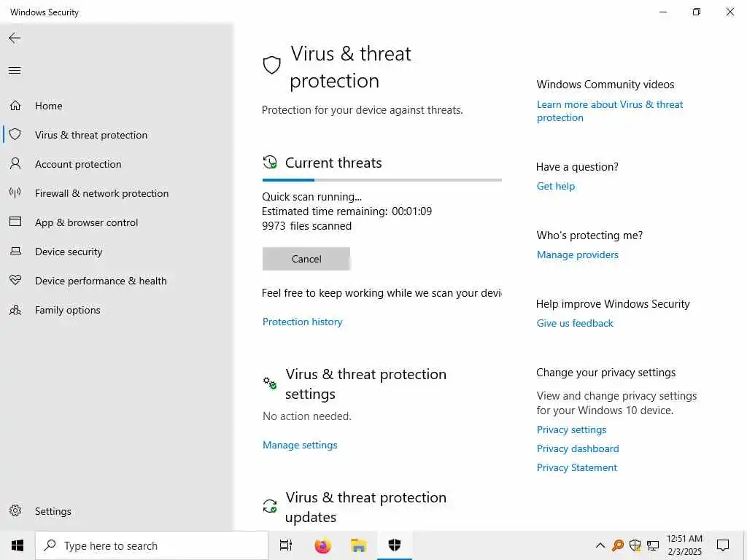Viewport: 747px width, 560px height.
Task: Click Firewall & network antenna icon
Action: point(15,193)
